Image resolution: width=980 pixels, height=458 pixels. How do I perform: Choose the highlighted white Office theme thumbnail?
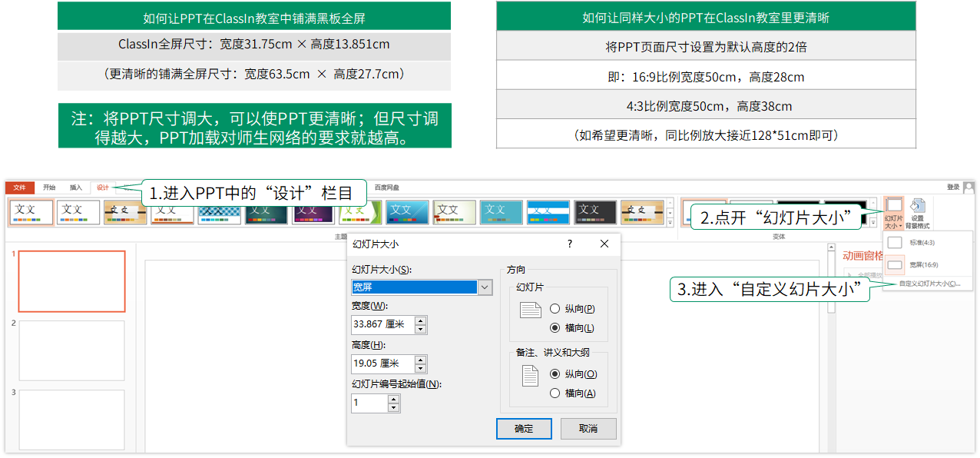click(31, 212)
